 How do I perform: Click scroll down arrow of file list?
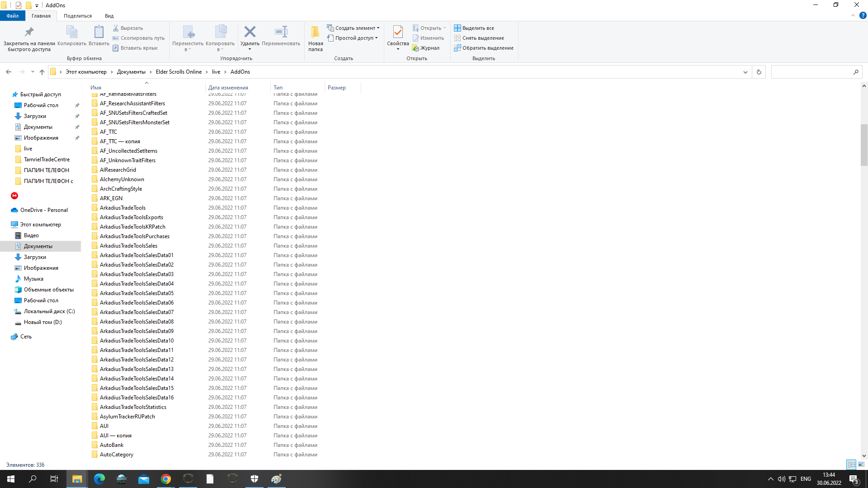(x=864, y=456)
